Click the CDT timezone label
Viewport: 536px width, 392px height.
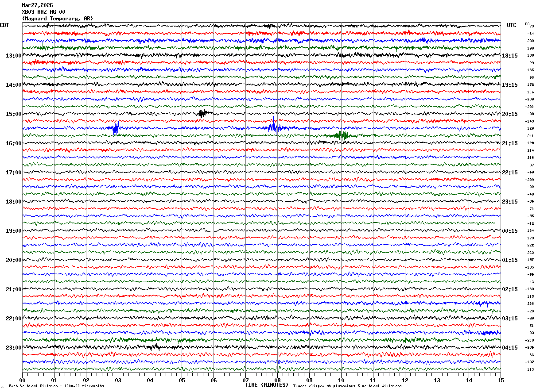click(4, 25)
